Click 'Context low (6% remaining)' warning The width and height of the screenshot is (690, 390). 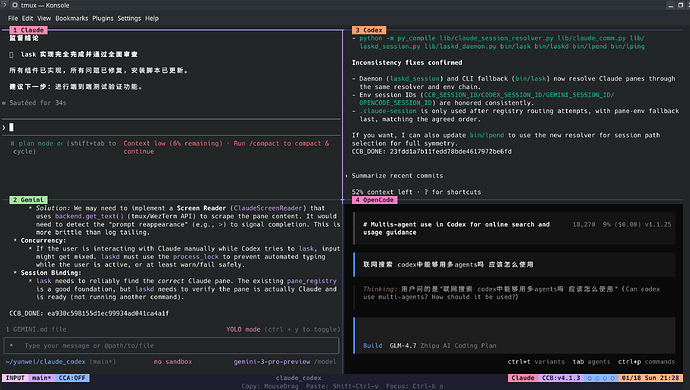173,143
